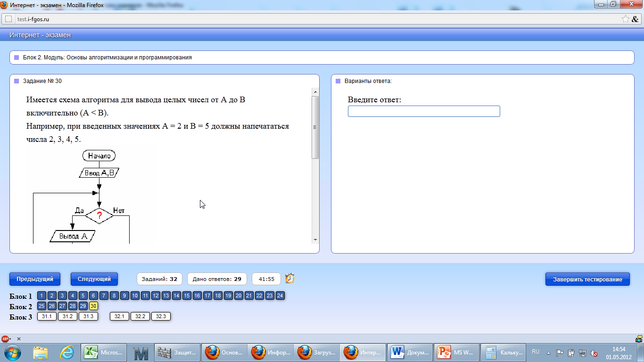Open question 31.1 in Блок 3
The image size is (644, 362).
[47, 317]
